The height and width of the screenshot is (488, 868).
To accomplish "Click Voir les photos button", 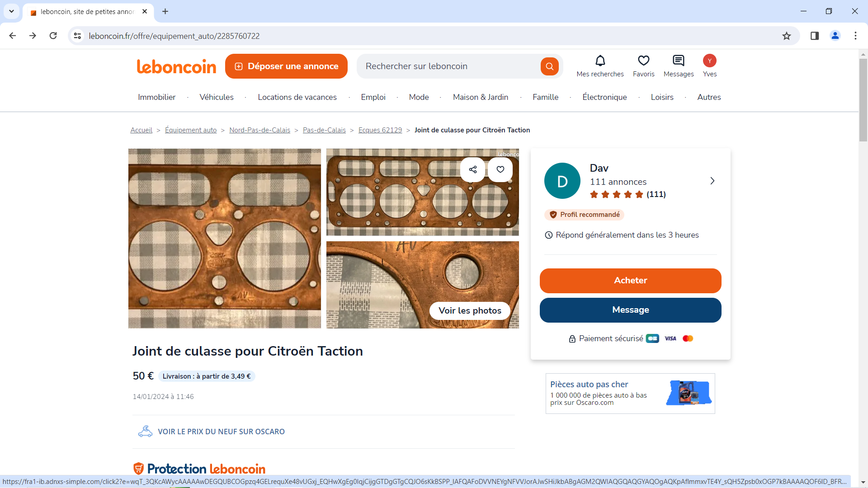I will 470,311.
